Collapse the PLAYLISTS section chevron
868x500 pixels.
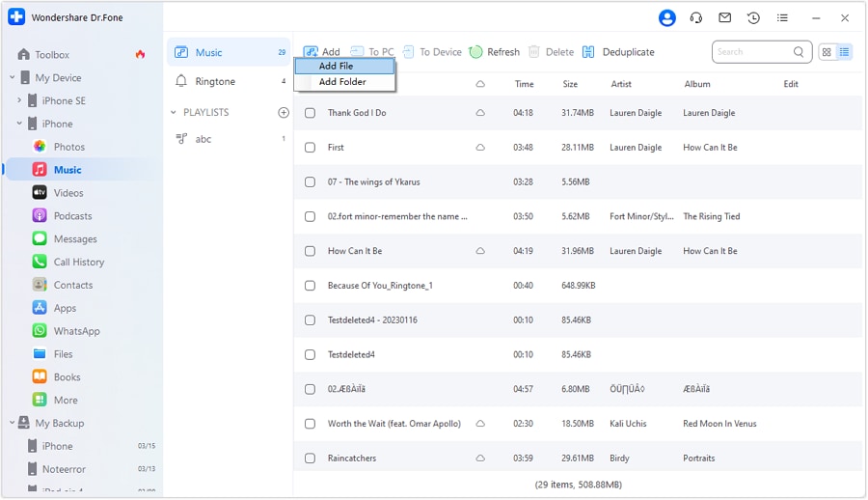click(174, 113)
